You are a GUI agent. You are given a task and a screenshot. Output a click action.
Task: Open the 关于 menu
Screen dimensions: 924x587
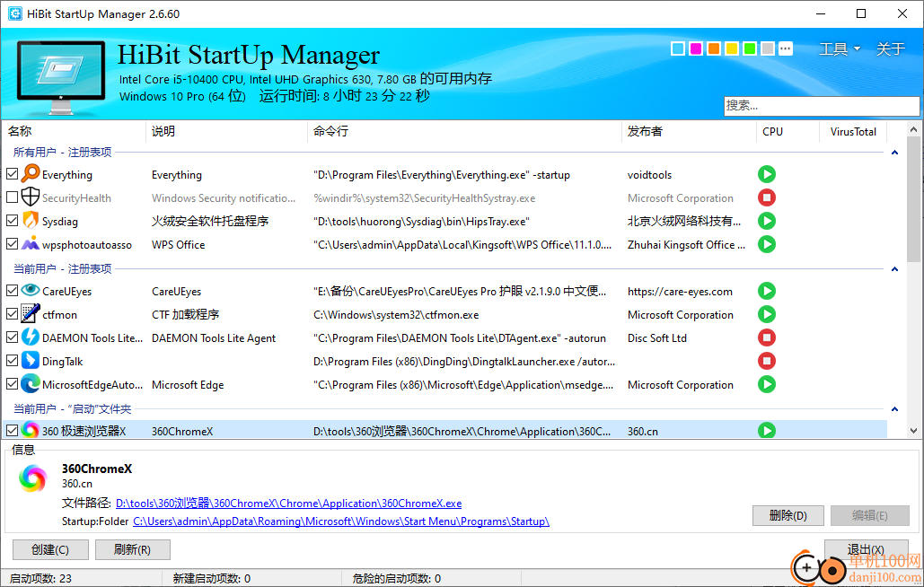[891, 48]
